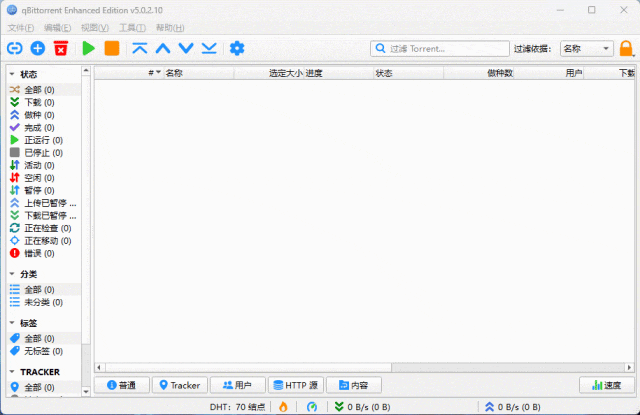Select 全部 (0) under TRACKER
This screenshot has width=640, height=415.
pyautogui.click(x=44, y=387)
